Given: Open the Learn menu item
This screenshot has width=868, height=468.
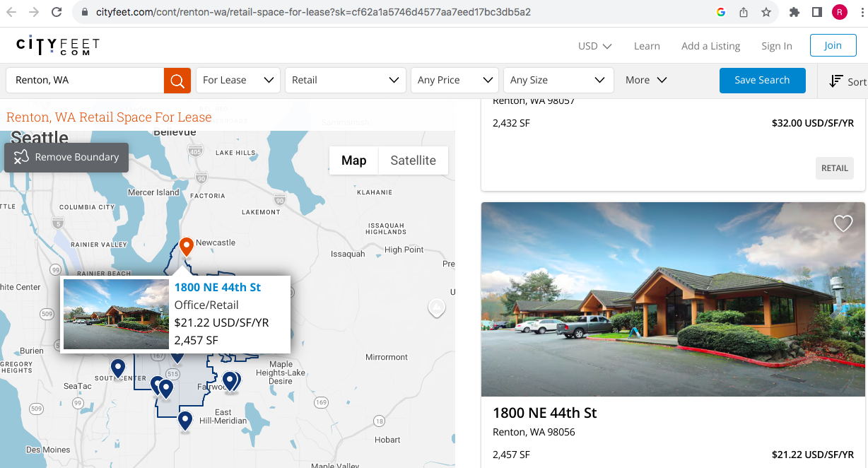Looking at the screenshot, I should 646,46.
